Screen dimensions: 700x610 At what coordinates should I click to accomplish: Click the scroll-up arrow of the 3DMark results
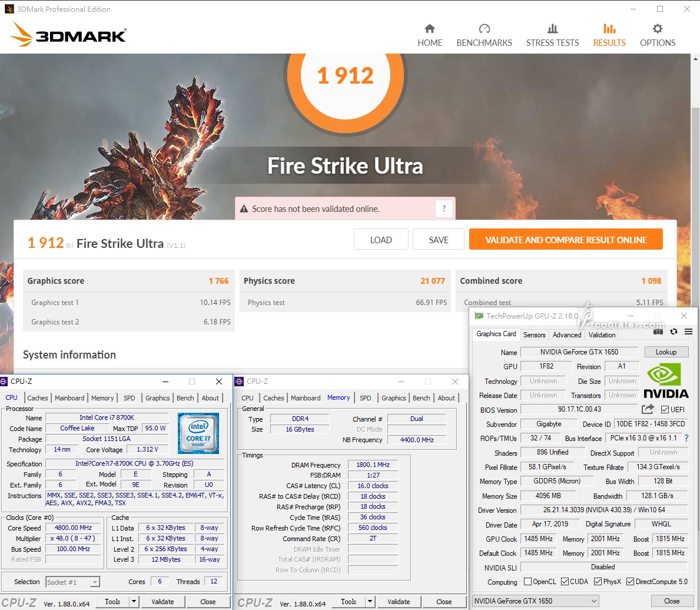click(695, 58)
